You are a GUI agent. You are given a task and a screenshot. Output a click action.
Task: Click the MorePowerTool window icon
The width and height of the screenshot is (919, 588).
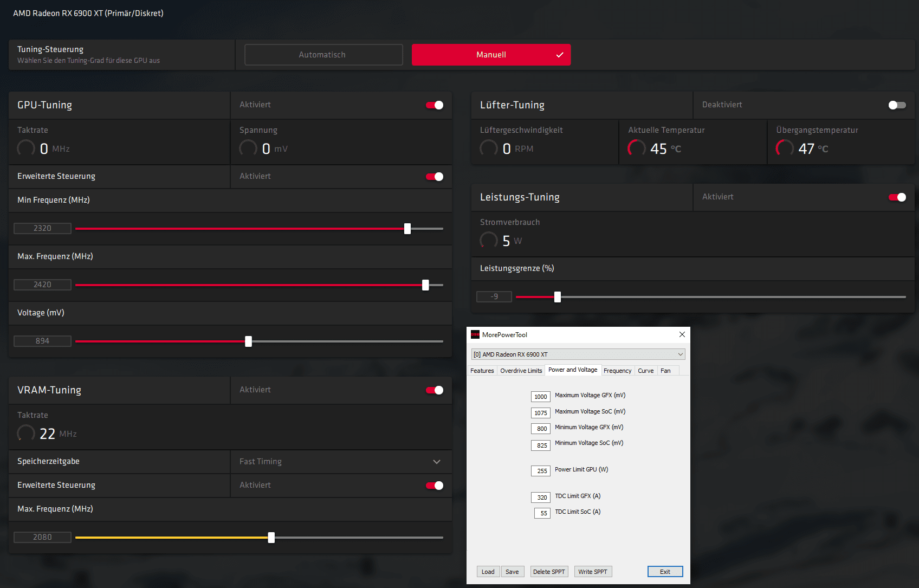tap(475, 334)
